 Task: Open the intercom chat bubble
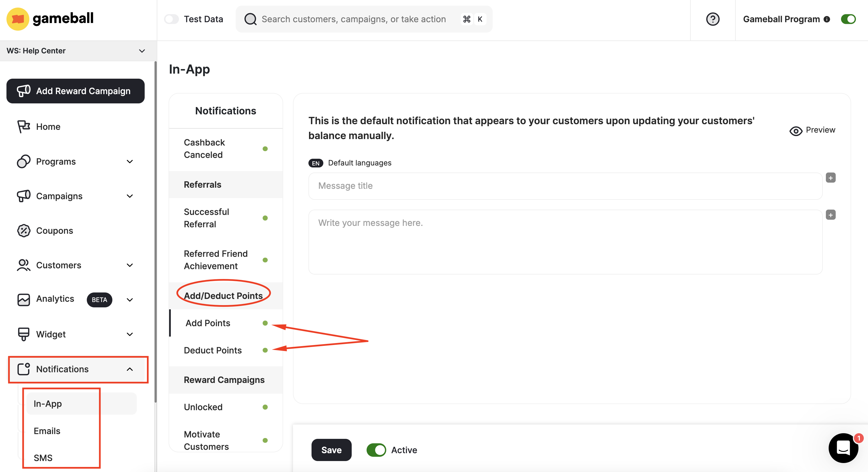tap(843, 448)
